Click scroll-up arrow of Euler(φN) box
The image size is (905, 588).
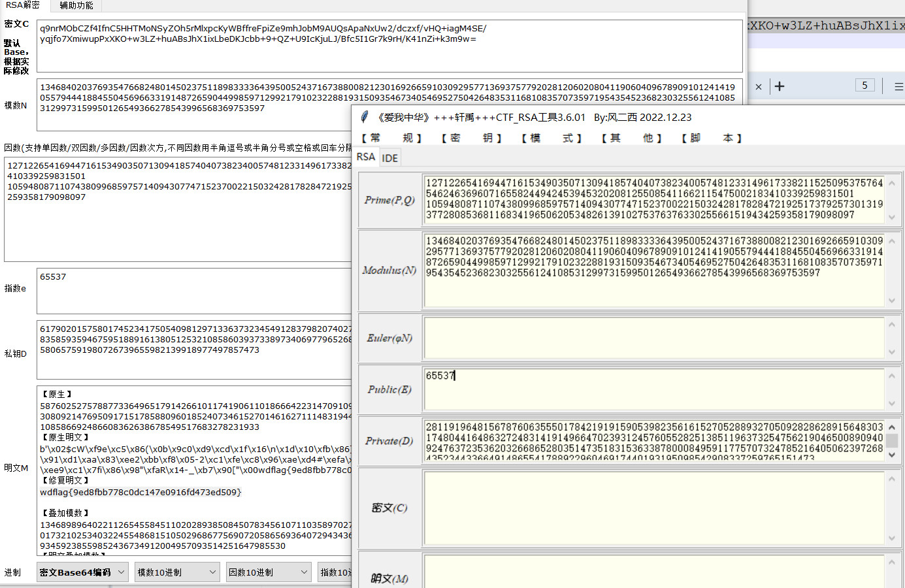892,325
